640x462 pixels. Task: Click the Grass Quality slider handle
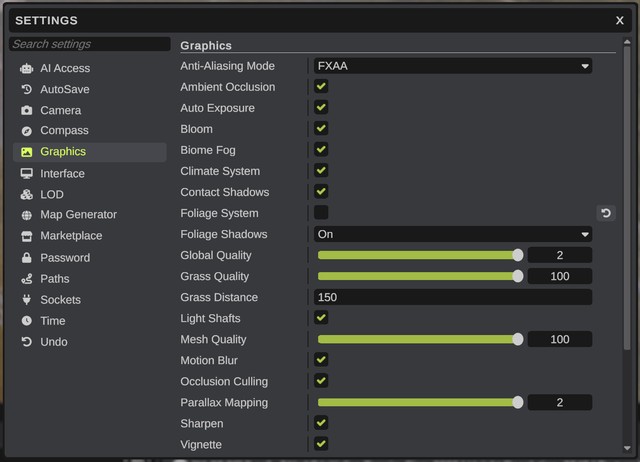518,276
